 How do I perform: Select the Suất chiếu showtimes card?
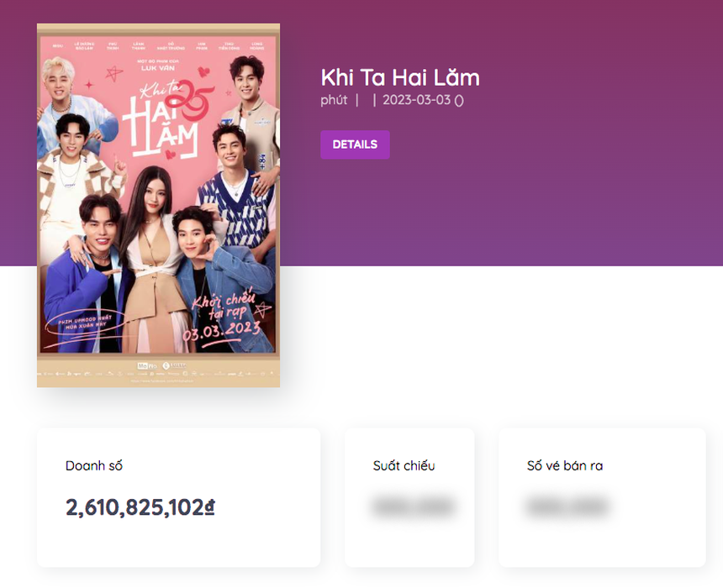click(x=410, y=497)
